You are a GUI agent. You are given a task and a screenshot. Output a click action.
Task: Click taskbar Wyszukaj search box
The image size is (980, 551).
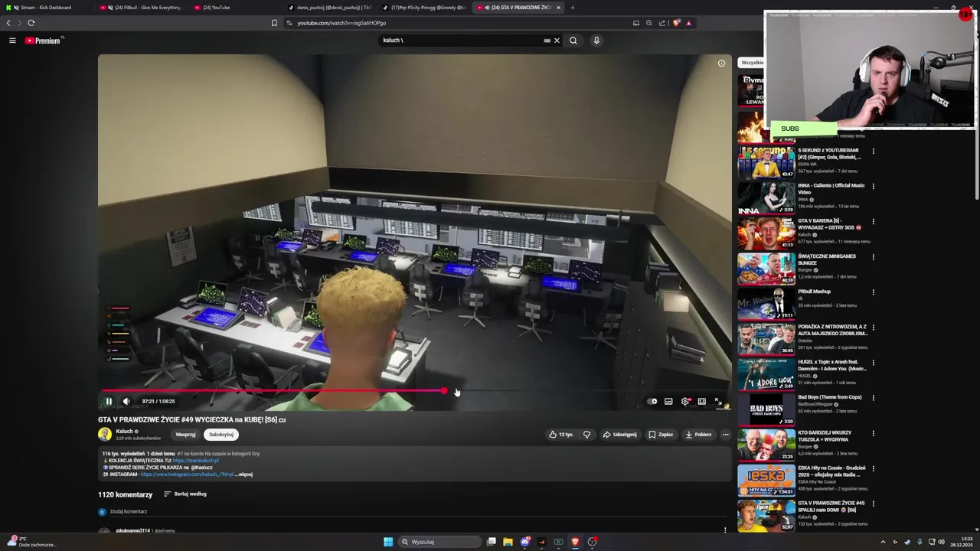coord(439,542)
